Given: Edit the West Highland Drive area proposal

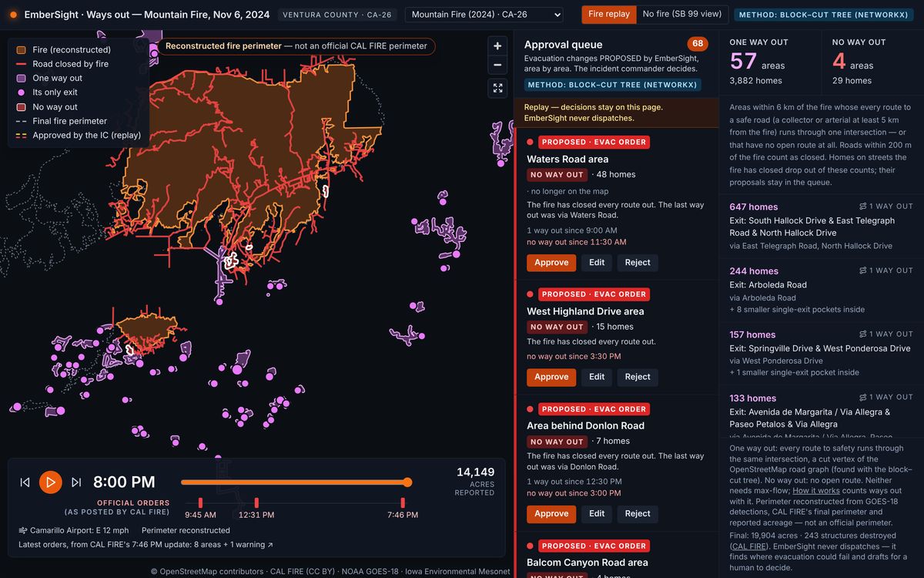Looking at the screenshot, I should (597, 377).
